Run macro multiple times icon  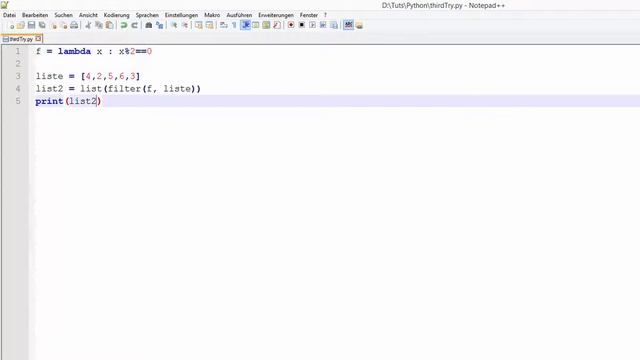323,25
